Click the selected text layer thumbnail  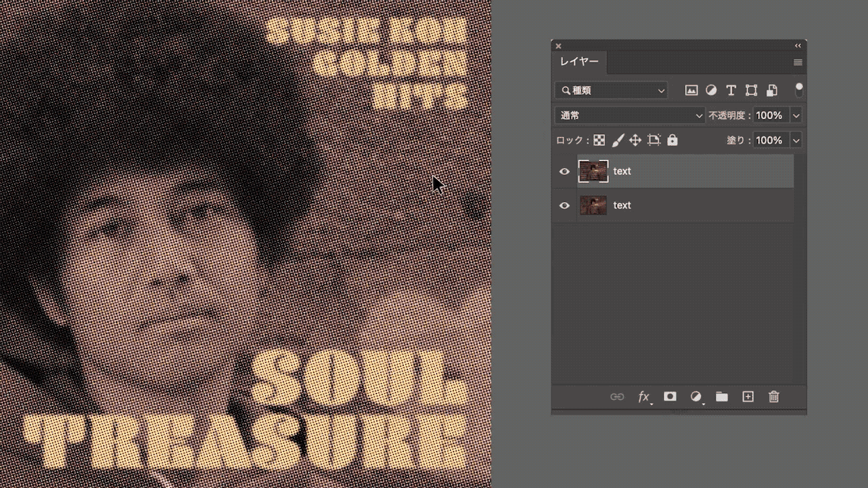tap(593, 171)
